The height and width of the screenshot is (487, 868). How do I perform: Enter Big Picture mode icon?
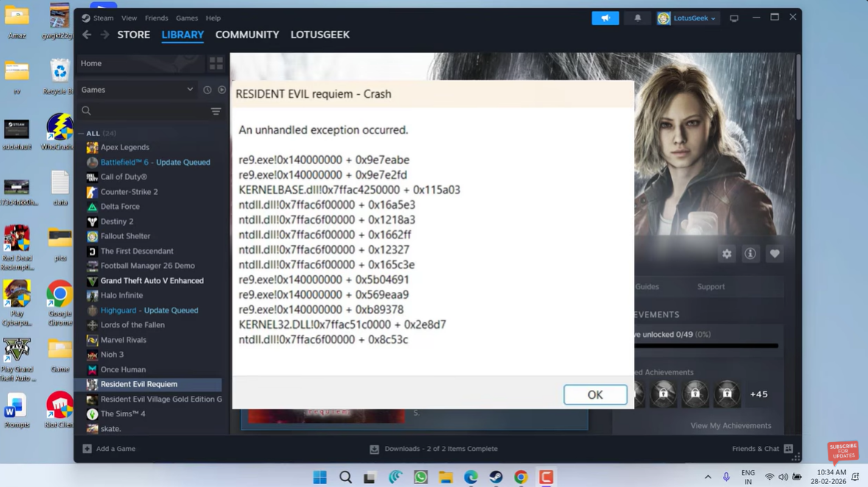734,18
